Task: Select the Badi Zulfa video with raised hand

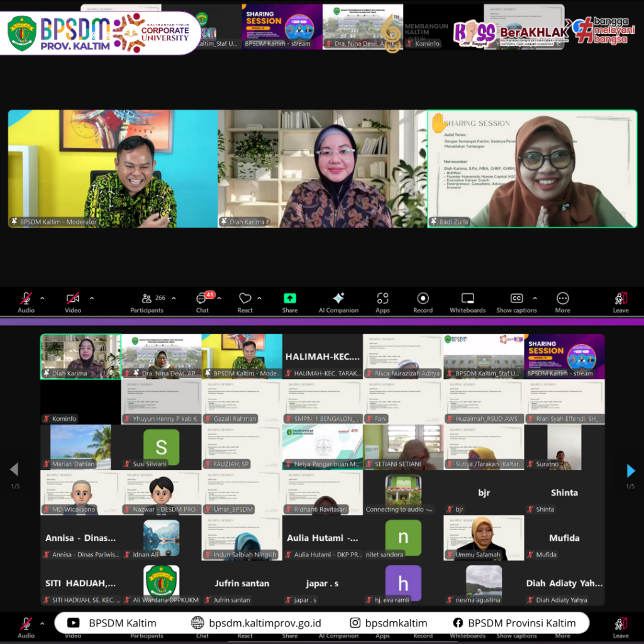Action: tap(532, 169)
